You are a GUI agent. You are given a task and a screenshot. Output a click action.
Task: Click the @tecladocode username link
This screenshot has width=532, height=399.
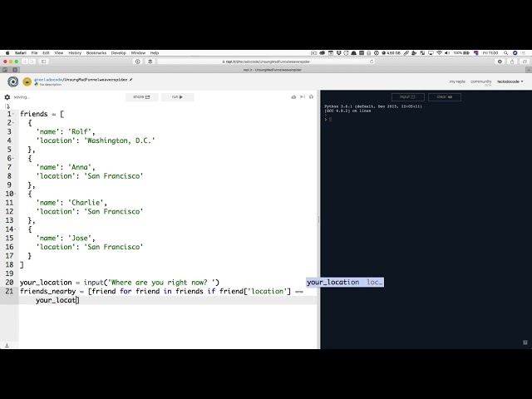pyautogui.click(x=48, y=80)
